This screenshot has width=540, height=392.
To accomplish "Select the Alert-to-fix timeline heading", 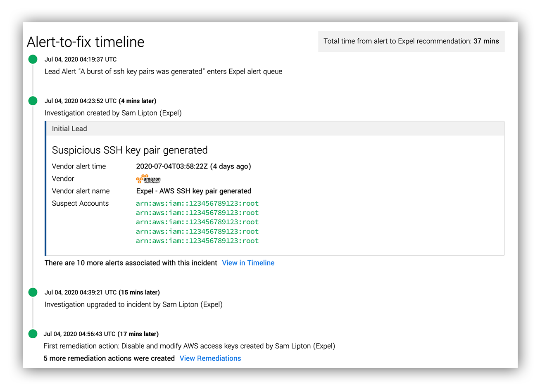I will click(86, 42).
